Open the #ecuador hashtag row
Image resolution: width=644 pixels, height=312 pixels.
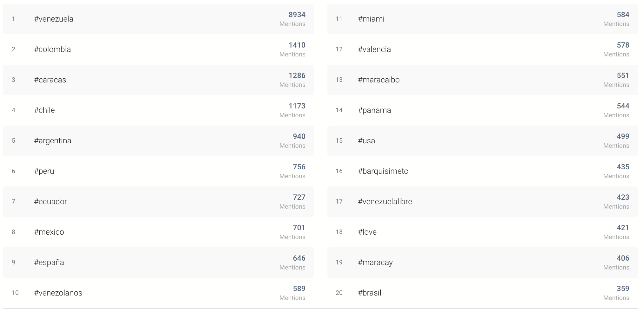[159, 202]
